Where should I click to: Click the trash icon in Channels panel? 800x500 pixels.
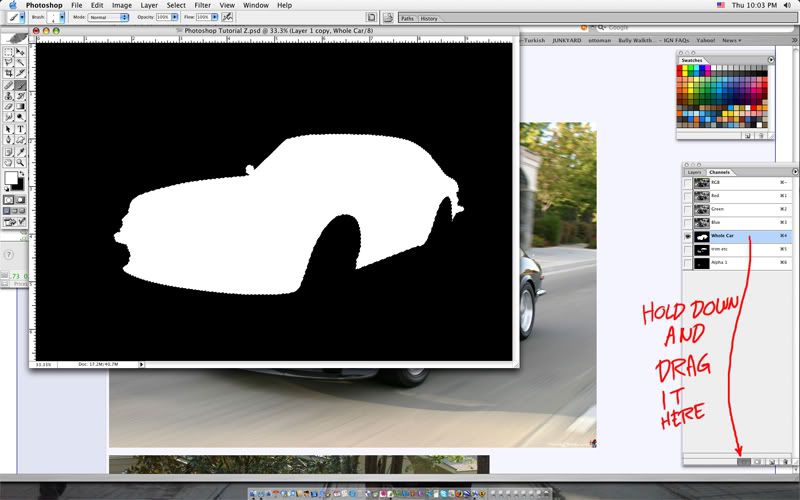[x=784, y=462]
